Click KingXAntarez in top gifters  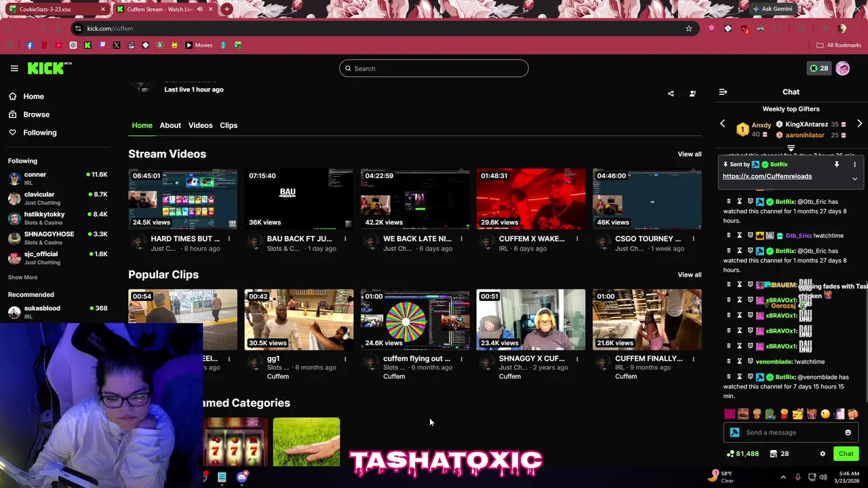806,125
